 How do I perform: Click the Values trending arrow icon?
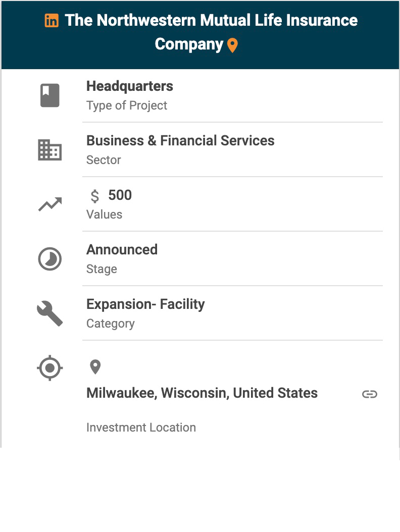(x=49, y=204)
